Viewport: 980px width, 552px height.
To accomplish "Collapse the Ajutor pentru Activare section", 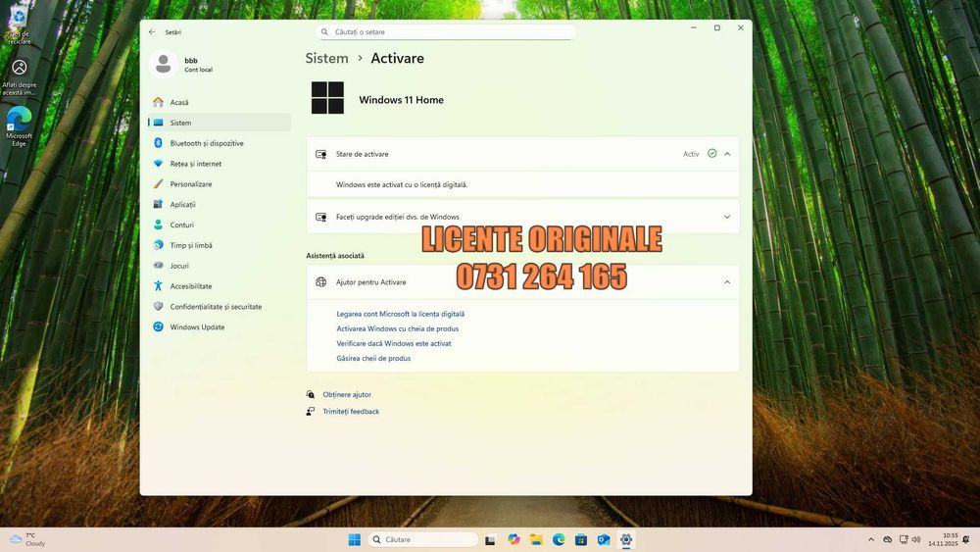I will click(x=727, y=282).
